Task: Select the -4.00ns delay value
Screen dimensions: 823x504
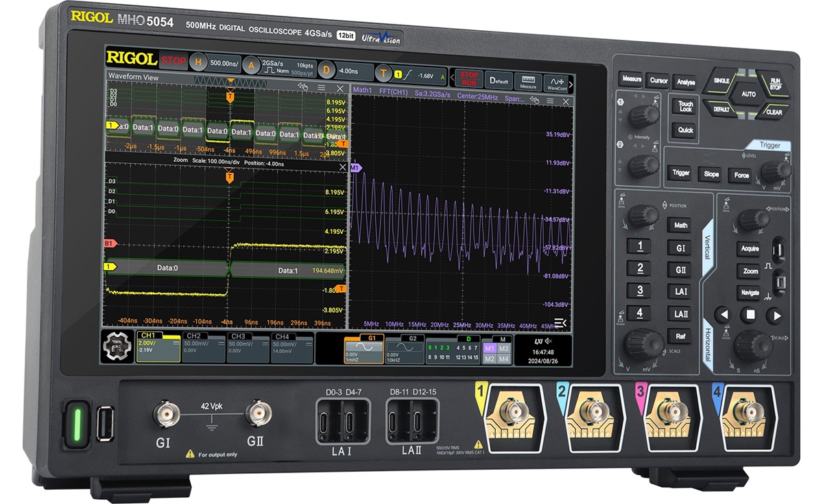Action: 348,70
